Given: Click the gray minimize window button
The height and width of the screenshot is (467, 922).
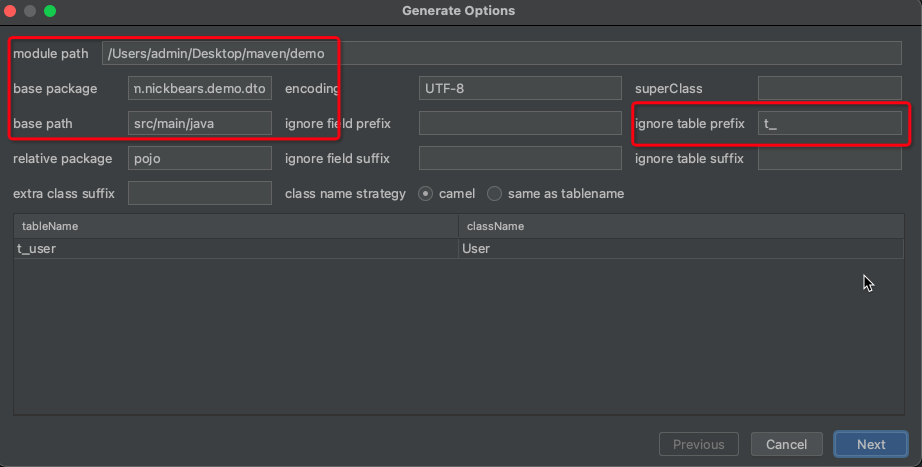Looking at the screenshot, I should tap(30, 11).
